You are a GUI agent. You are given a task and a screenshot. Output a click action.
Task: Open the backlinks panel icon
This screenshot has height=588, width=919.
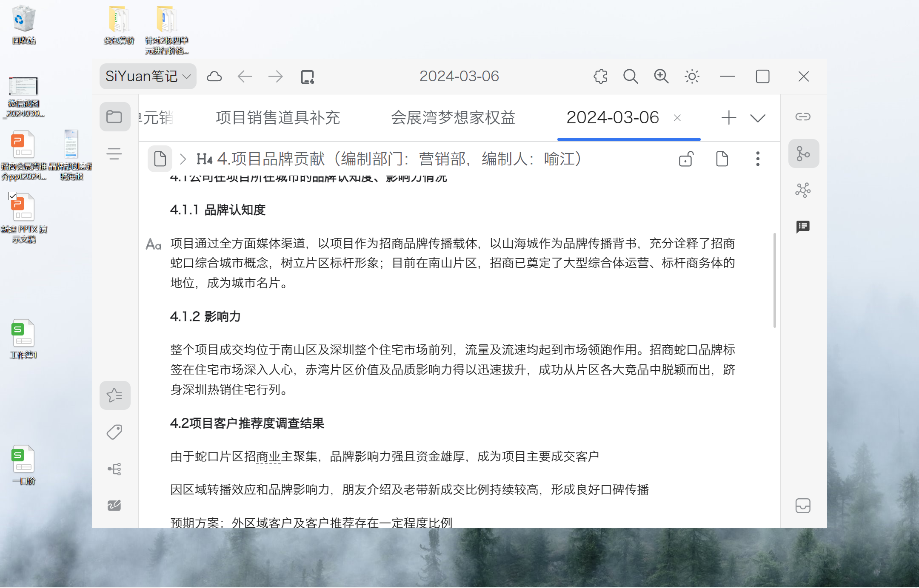pos(803,116)
